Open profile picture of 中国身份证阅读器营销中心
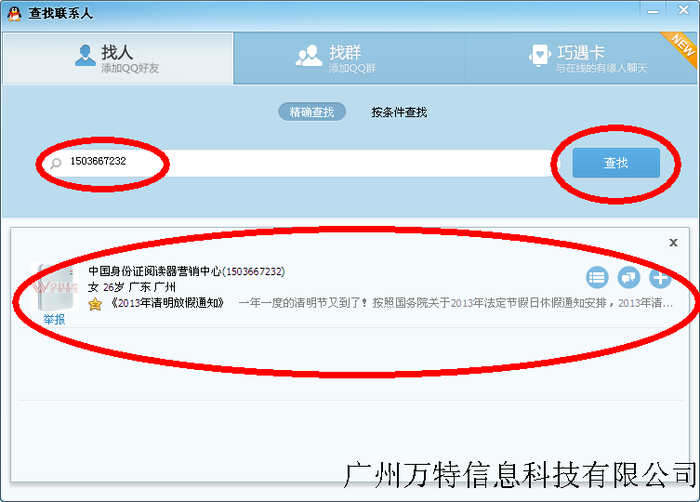700x502 pixels. tap(55, 287)
